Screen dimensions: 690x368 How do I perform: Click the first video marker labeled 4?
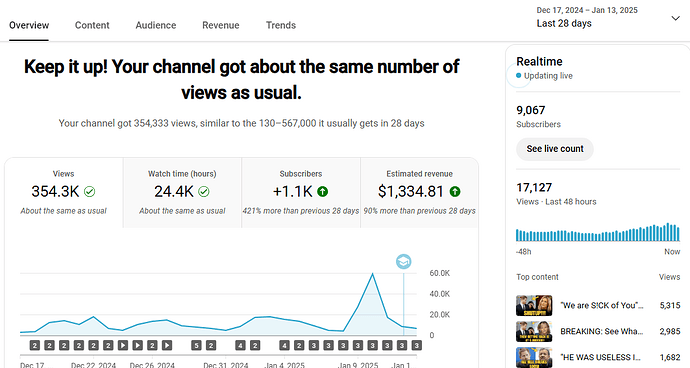240,346
